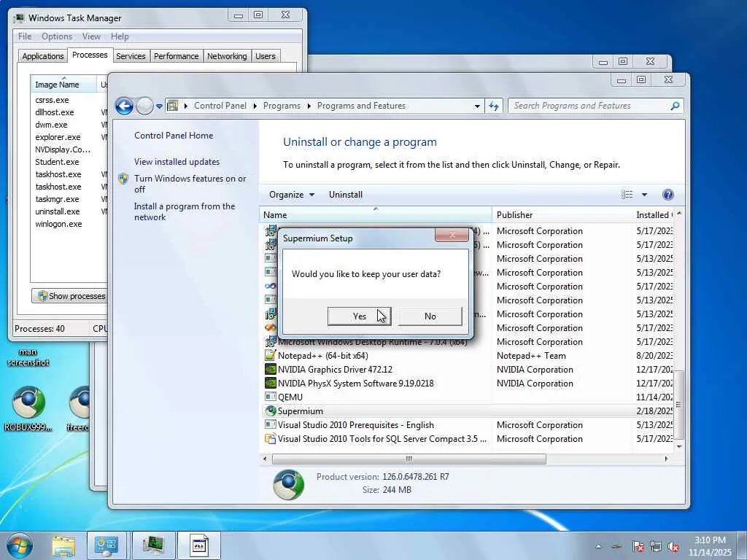Open Task Manager taskbar button

point(153,545)
